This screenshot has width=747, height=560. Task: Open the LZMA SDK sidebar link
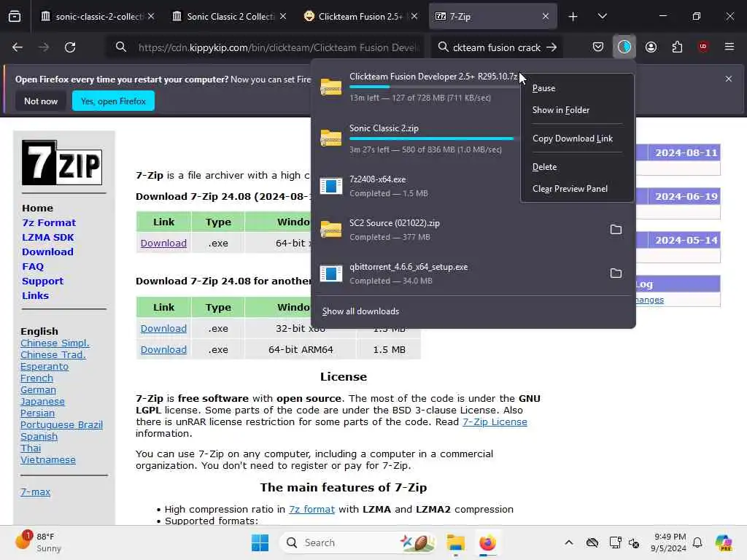(48, 237)
